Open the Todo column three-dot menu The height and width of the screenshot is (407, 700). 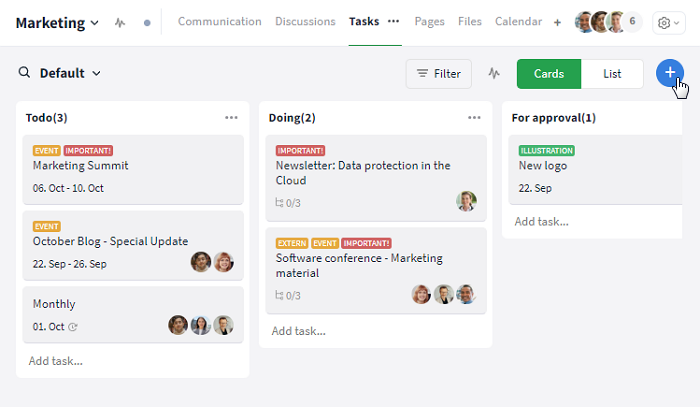point(231,118)
